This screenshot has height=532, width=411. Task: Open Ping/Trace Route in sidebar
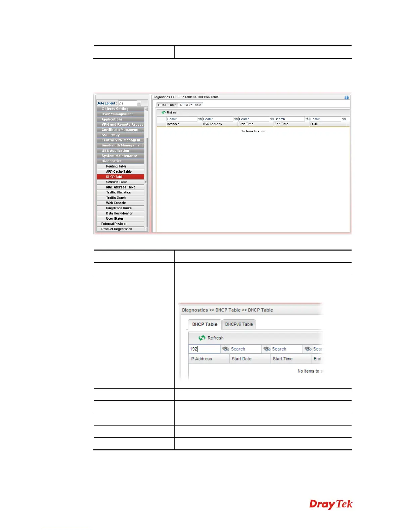[120, 208]
